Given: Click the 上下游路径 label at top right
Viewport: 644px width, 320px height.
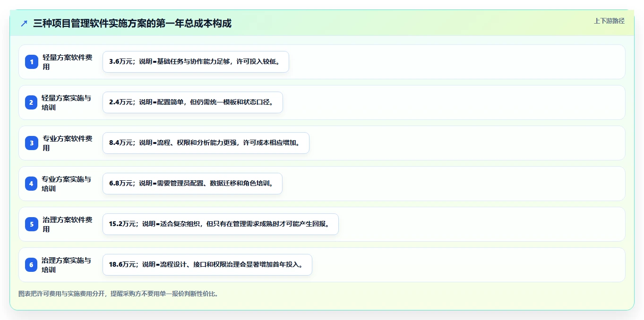Looking at the screenshot, I should 609,21.
